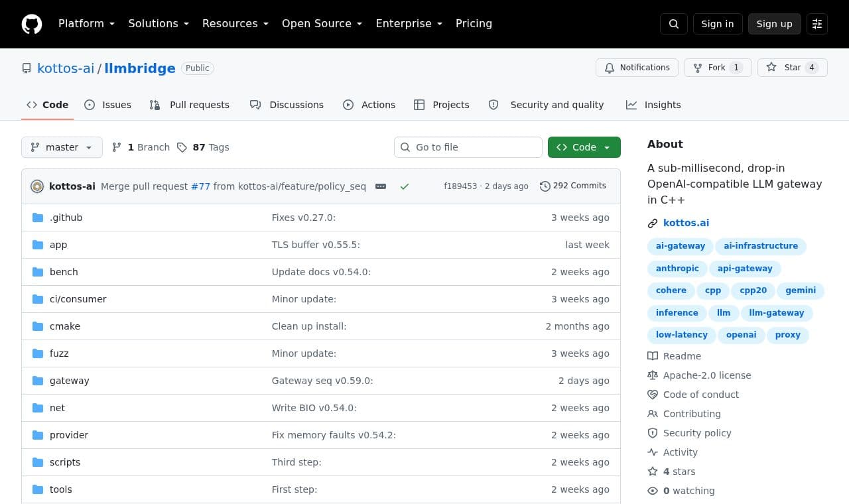This screenshot has height=504, width=849.
Task: Click the repository icon beside kottos-ai
Action: (27, 68)
